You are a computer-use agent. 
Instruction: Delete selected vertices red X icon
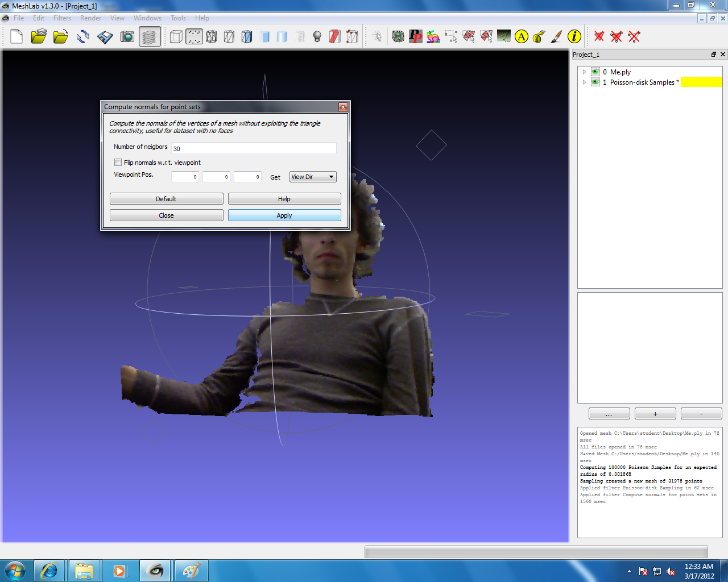[634, 37]
